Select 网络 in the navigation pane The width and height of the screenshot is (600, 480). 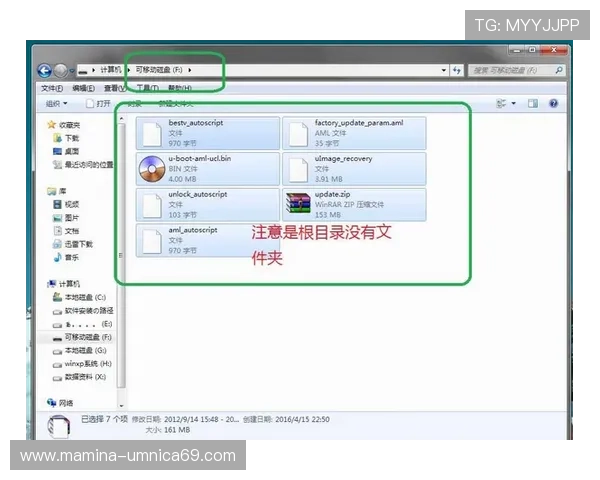(x=66, y=403)
